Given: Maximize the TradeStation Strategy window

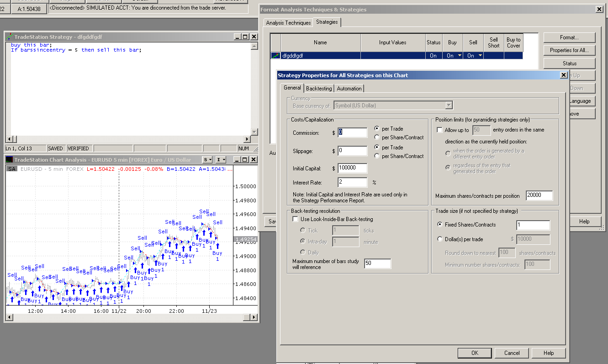Looking at the screenshot, I should [245, 37].
